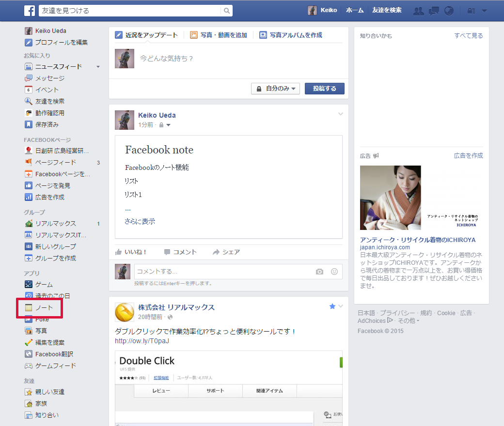The image size is (504, 426).
Task: Open the notifications globe icon
Action: pyautogui.click(x=449, y=11)
